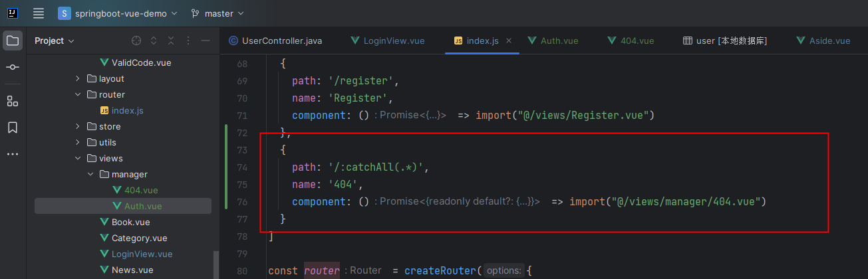Select opened file in Project tree
Screen dimensions: 868x279
click(x=136, y=41)
